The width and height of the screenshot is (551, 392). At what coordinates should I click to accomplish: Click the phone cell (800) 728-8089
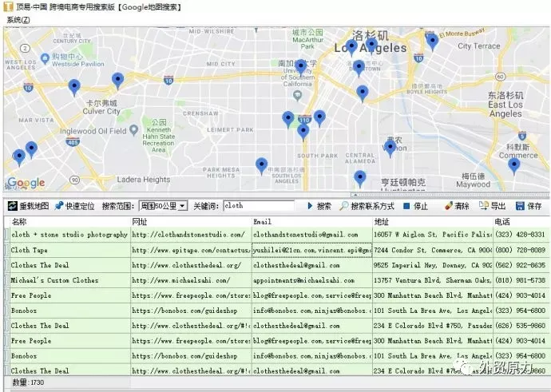point(521,250)
